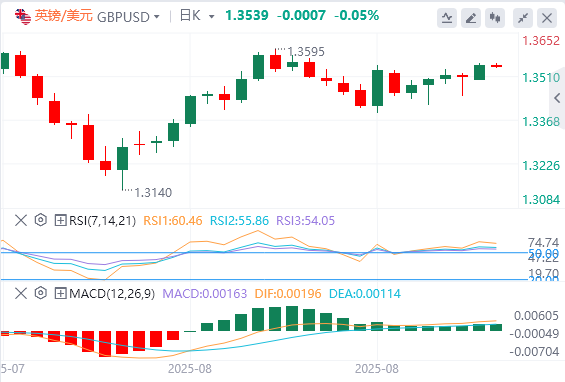Click the plus box icon beside MACD

point(60,293)
